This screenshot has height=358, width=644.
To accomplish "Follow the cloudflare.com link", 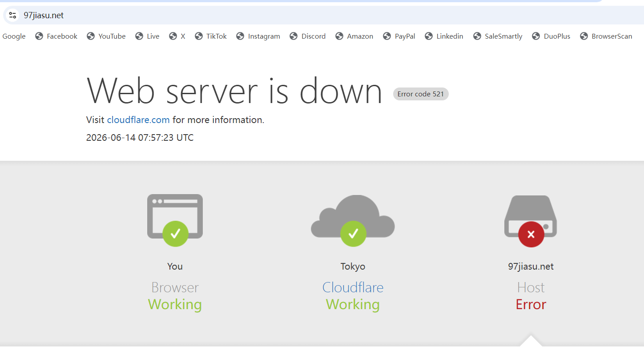I will click(138, 120).
